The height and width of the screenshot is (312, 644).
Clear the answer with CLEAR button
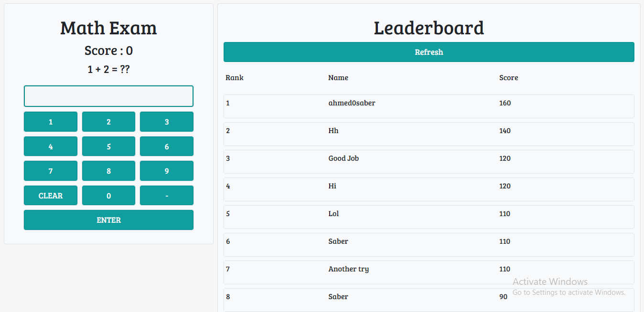[51, 196]
